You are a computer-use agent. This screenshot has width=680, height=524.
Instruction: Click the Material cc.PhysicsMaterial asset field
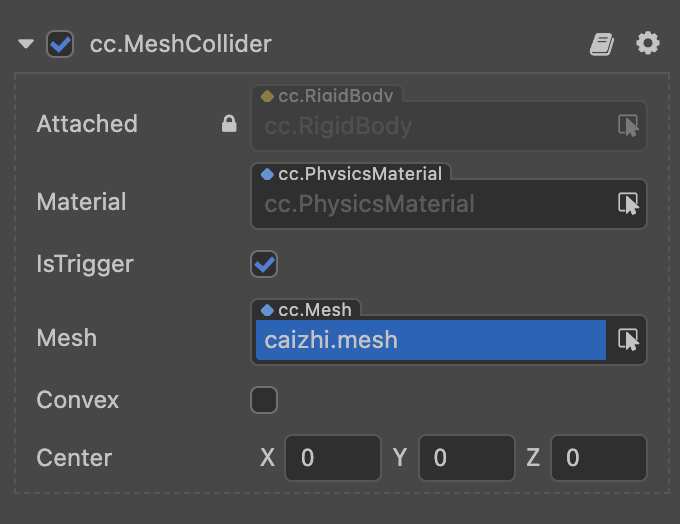(430, 204)
